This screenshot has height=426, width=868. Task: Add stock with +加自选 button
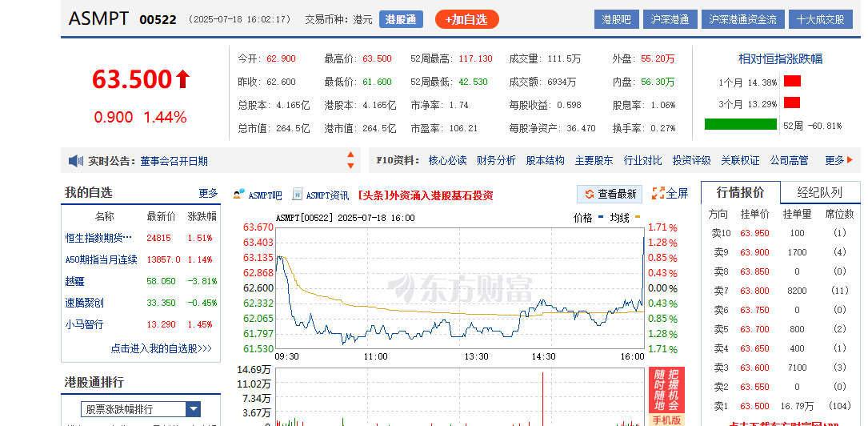point(467,19)
